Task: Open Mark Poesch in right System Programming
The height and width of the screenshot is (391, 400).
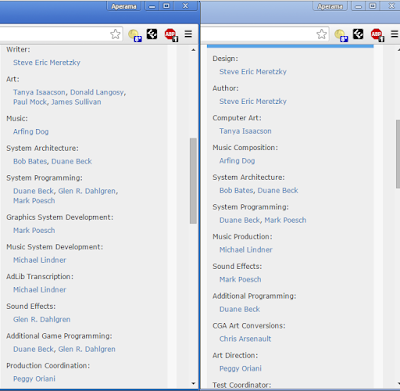Action: (285, 220)
